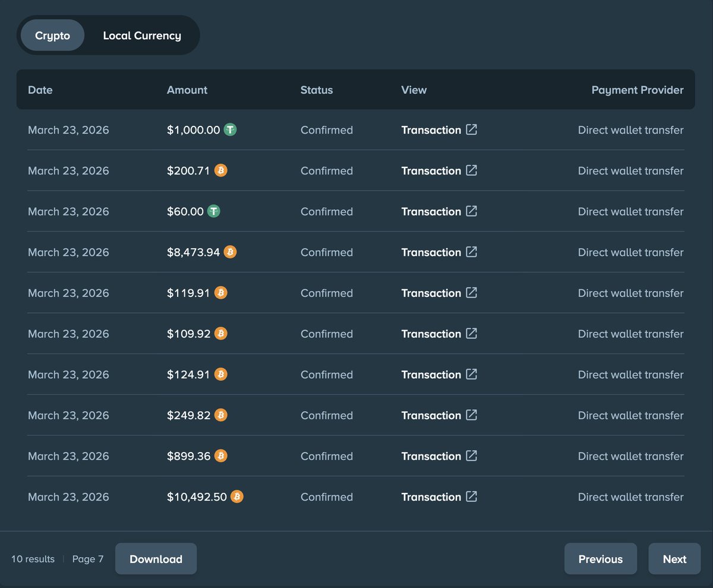This screenshot has height=588, width=713.
Task: Click the Tether coin icon beside $1,000.00
Action: (x=230, y=129)
